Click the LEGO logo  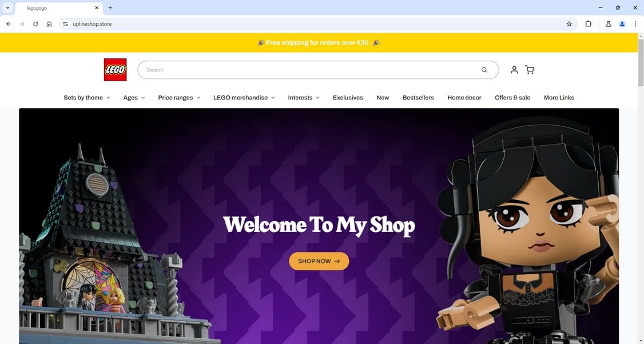coord(115,70)
